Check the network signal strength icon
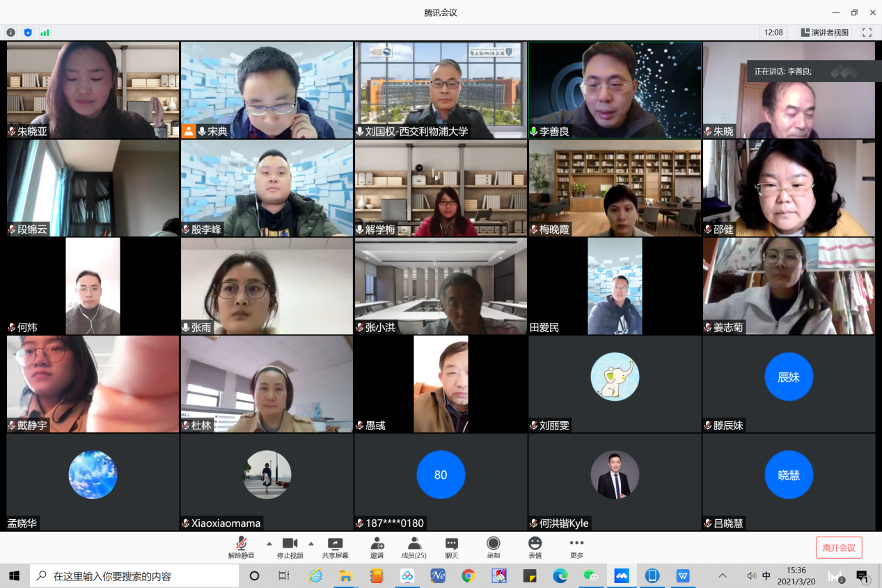 pyautogui.click(x=45, y=33)
